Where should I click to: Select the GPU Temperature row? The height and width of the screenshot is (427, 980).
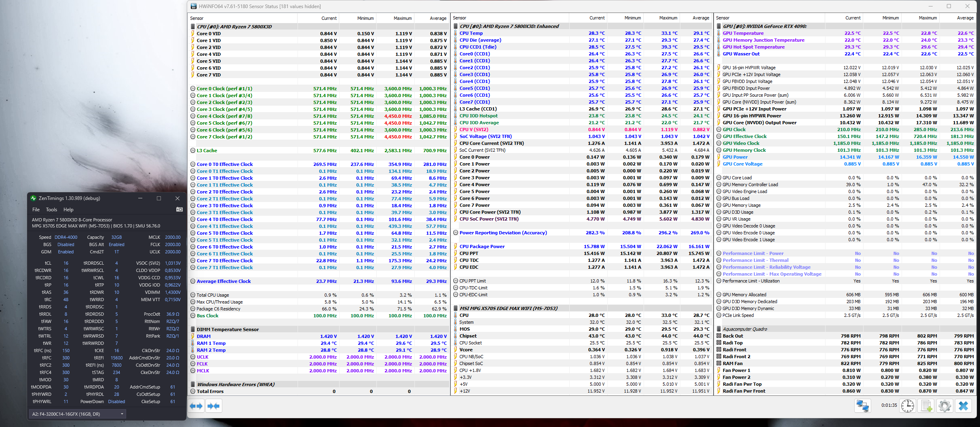tap(845, 33)
